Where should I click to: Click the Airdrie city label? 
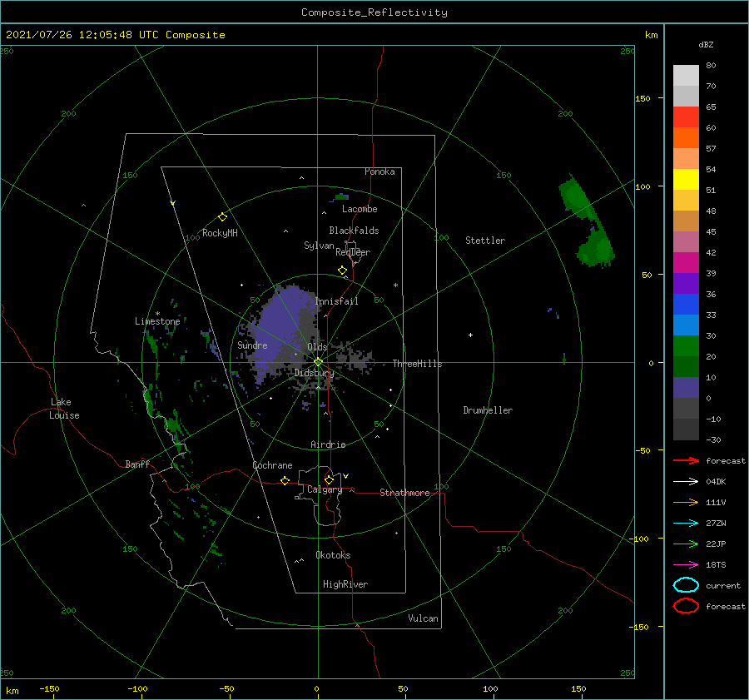coord(328,444)
